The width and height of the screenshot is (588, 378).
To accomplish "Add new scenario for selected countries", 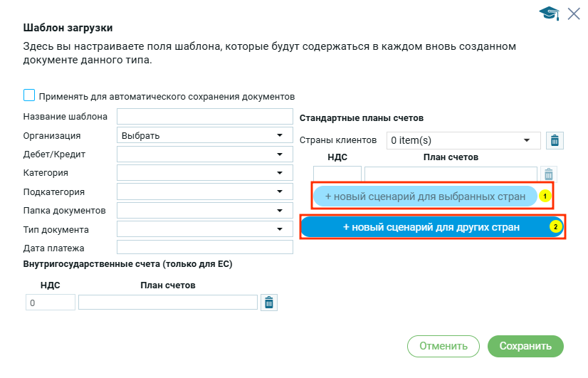I will click(425, 196).
